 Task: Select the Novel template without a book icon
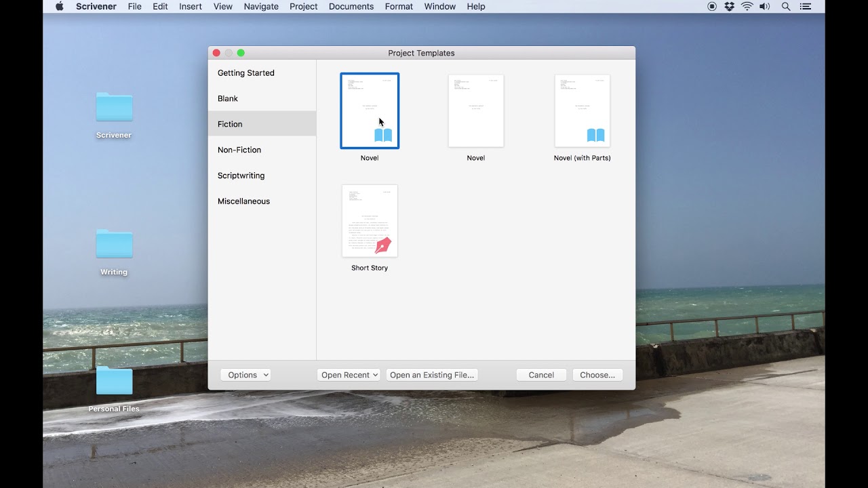click(x=476, y=110)
